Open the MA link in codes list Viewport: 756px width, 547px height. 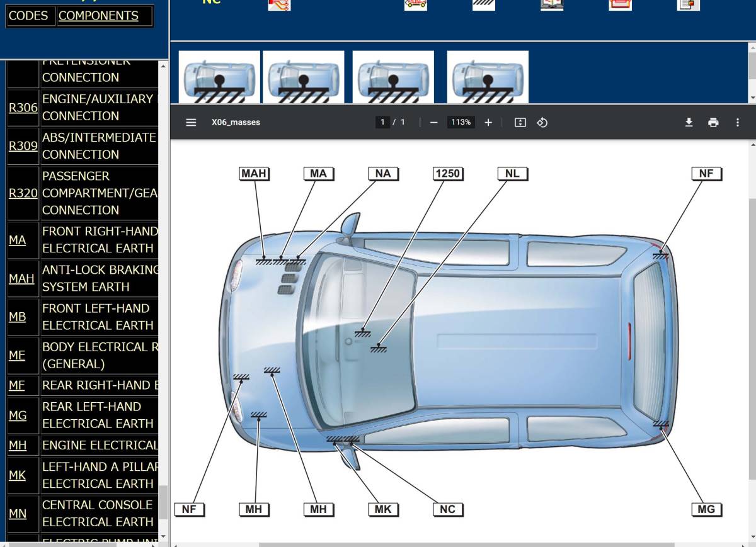pos(18,240)
